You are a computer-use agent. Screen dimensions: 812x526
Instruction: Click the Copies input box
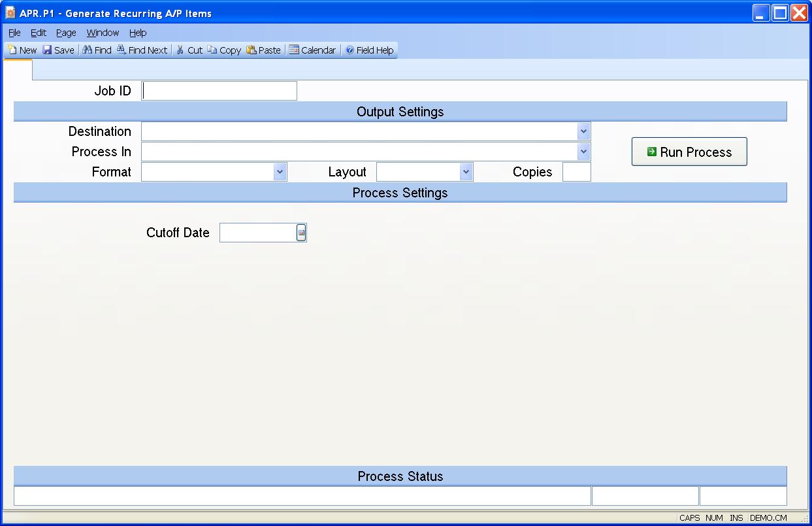tap(576, 172)
